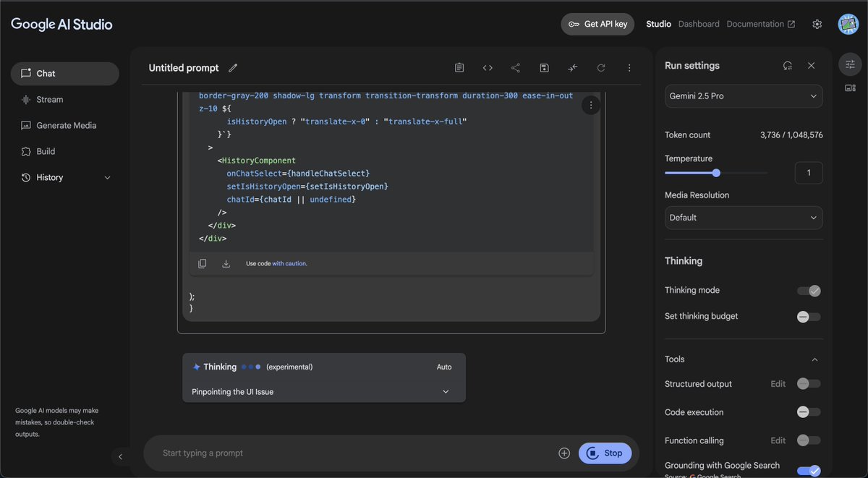Expand the History chevron in sidebar
The width and height of the screenshot is (868, 478).
[x=108, y=178]
